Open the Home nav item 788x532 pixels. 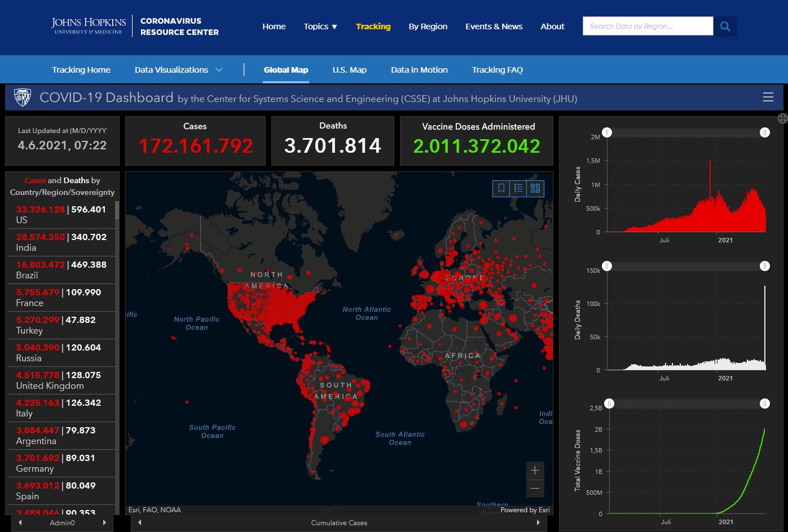274,26
